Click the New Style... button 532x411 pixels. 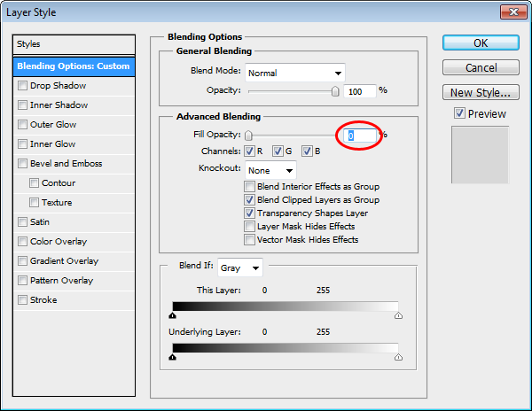point(481,92)
